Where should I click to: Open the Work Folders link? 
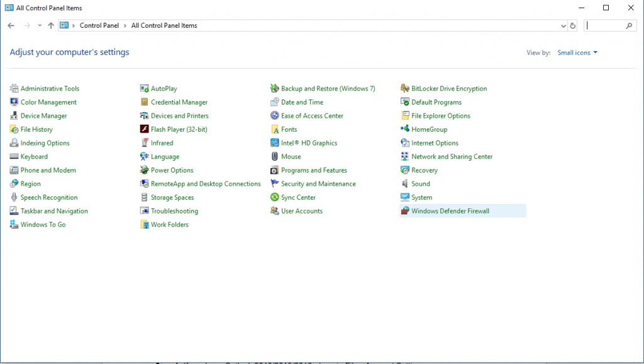pyautogui.click(x=170, y=224)
